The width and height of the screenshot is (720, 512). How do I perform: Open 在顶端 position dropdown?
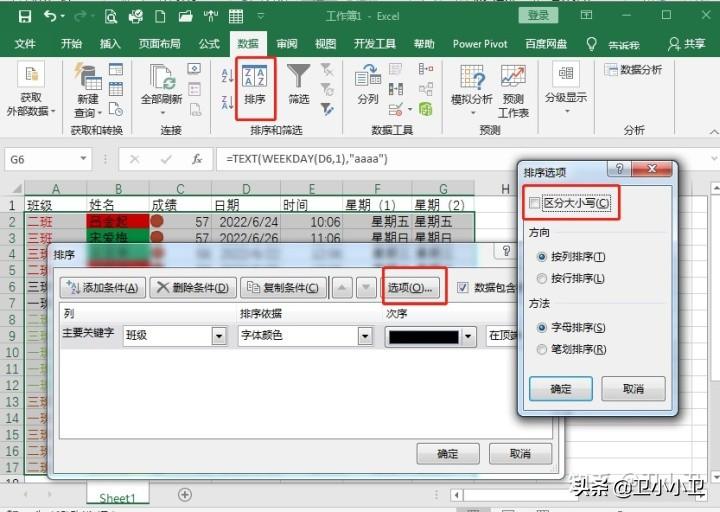[502, 336]
